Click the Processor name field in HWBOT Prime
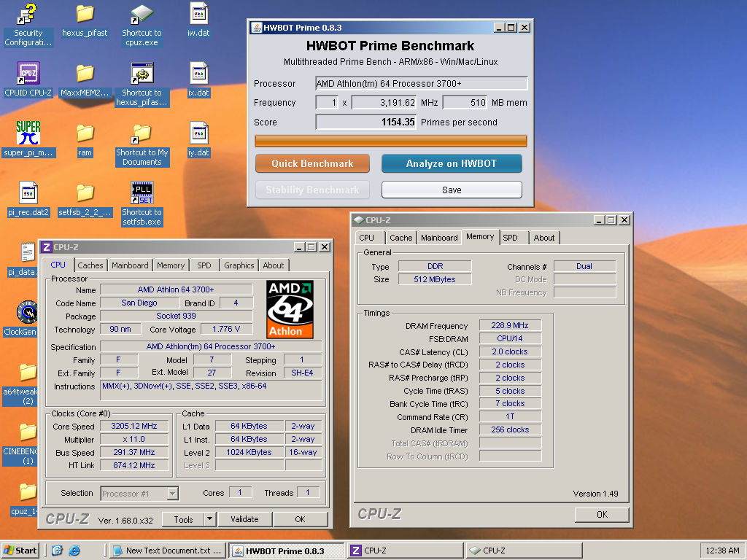Viewport: 747px width, 560px height. (421, 83)
